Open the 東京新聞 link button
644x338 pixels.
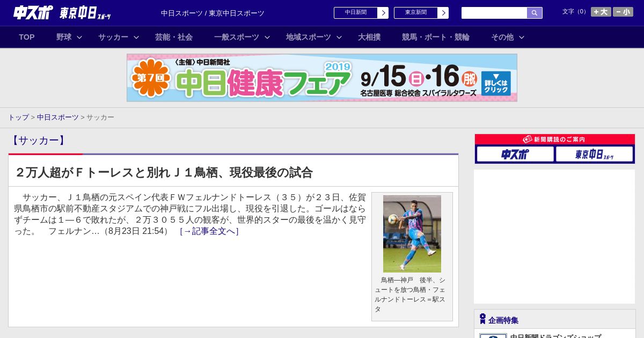coord(416,13)
